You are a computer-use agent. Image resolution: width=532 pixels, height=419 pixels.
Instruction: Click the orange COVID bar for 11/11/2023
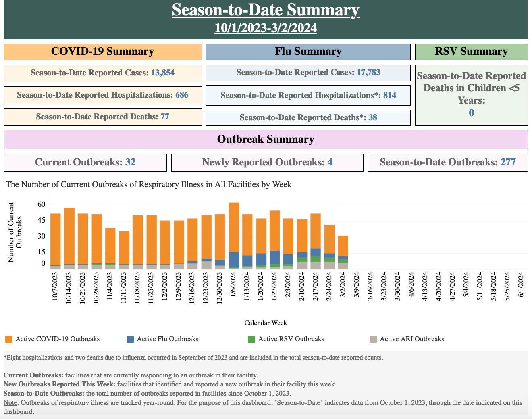click(x=124, y=248)
